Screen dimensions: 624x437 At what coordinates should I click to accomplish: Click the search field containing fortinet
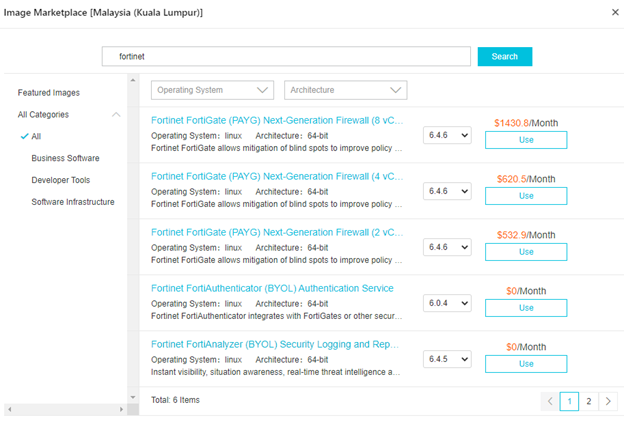[286, 57]
